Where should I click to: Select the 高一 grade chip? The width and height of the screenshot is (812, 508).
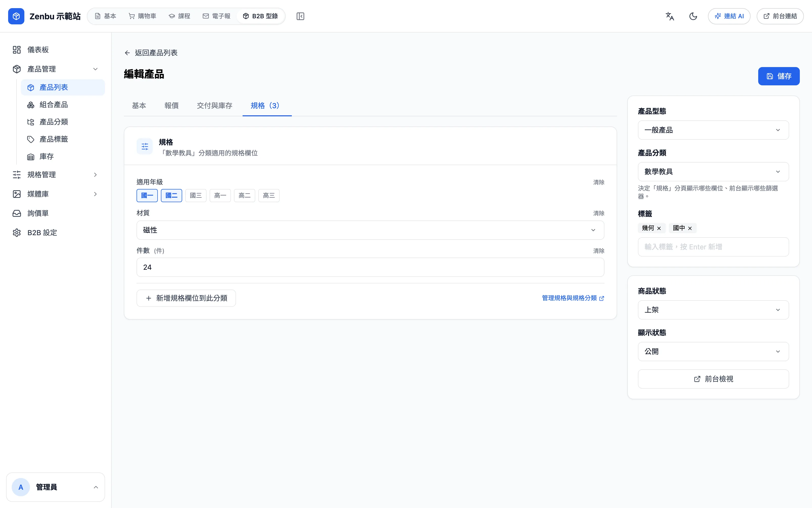click(220, 196)
